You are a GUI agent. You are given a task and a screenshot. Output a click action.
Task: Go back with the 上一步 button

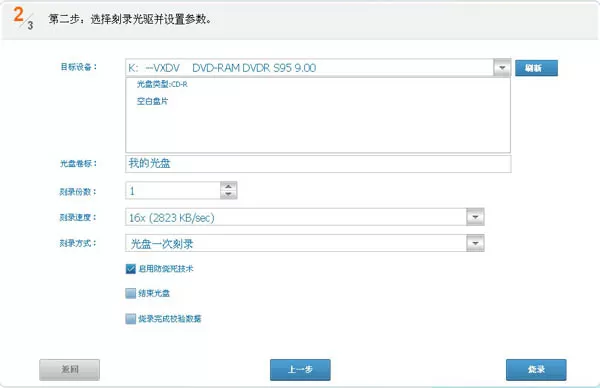pos(300,370)
